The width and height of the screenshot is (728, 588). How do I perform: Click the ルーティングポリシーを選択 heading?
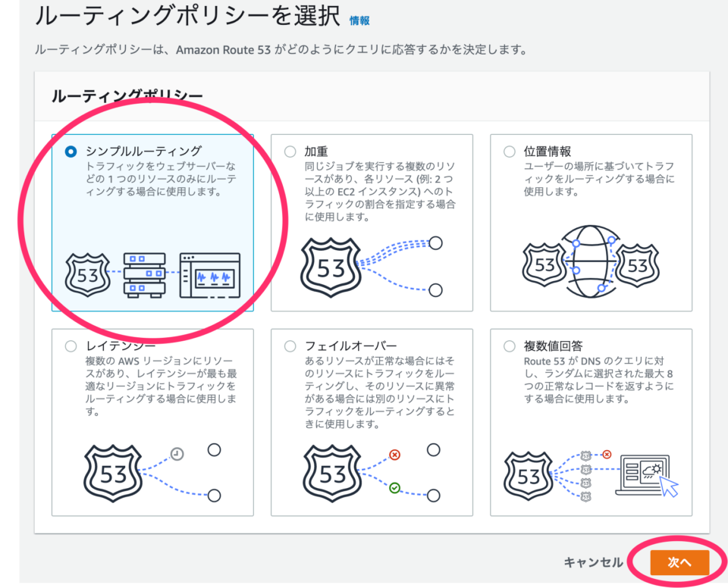pyautogui.click(x=188, y=16)
